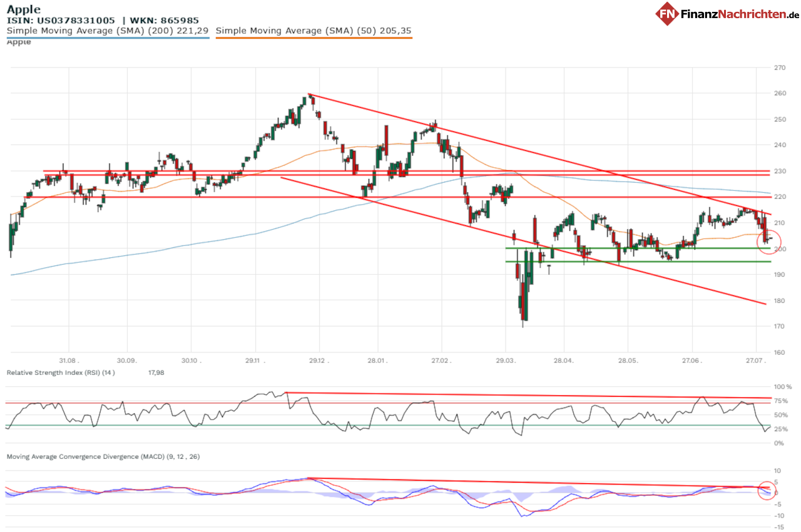The image size is (801, 532).
Task: Select the bold Apple chart title
Action: pos(24,9)
